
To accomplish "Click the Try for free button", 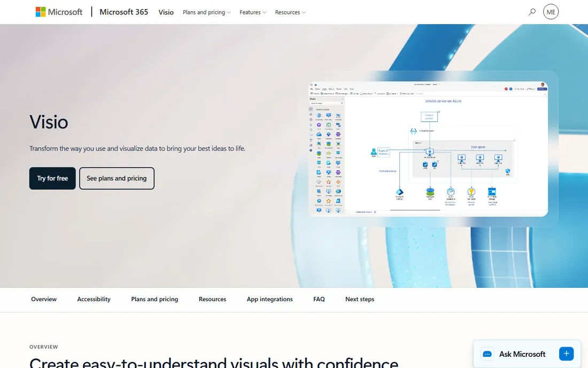I will (x=52, y=178).
